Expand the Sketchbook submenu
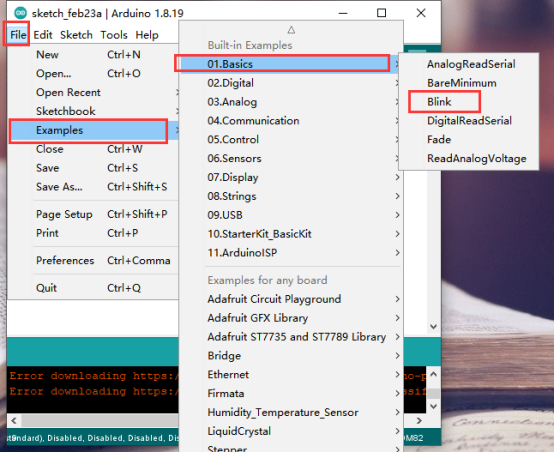Viewport: 554px width, 452px height. point(93,111)
